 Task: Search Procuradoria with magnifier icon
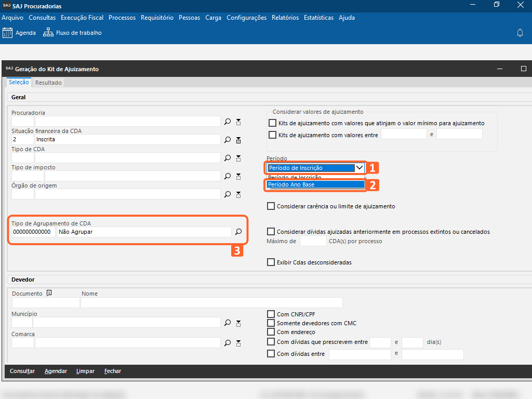pyautogui.click(x=228, y=122)
